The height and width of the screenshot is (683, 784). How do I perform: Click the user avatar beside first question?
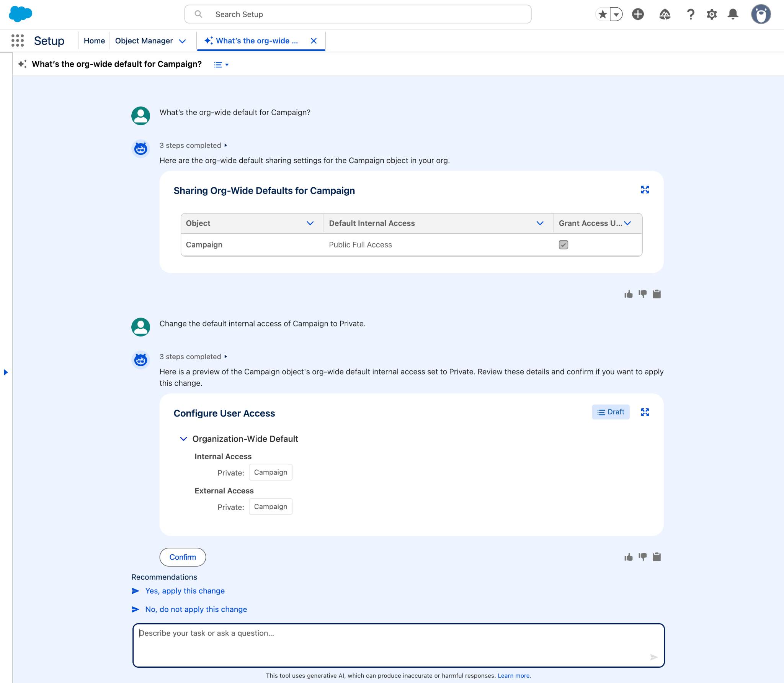[140, 116]
